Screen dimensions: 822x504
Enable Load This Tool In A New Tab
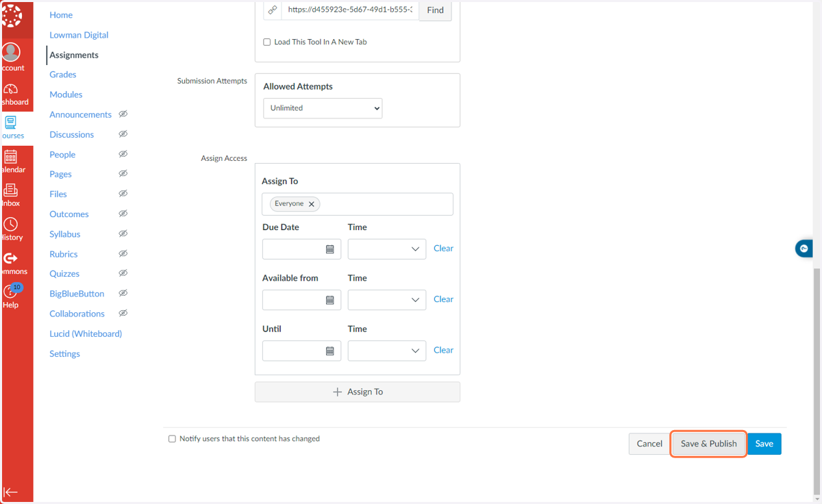(x=267, y=42)
